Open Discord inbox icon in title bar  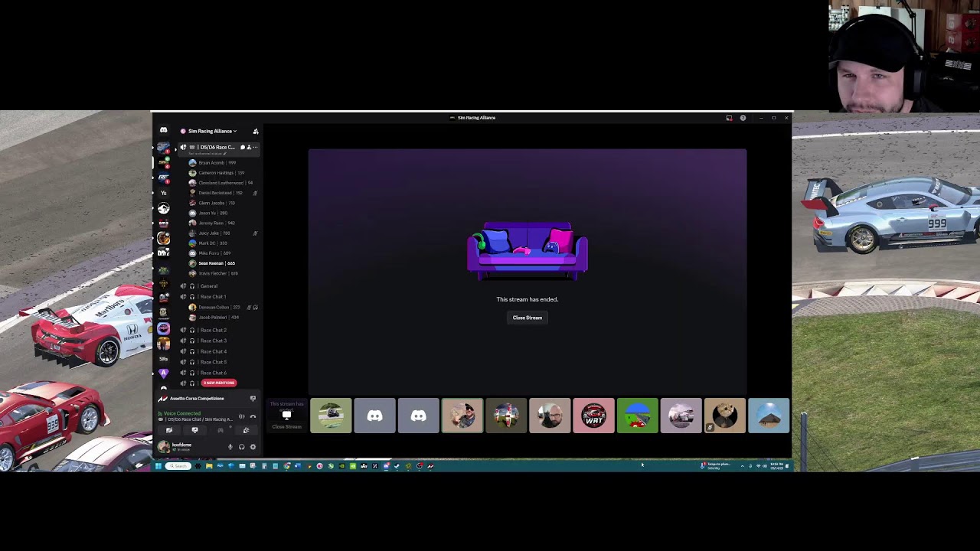(729, 118)
